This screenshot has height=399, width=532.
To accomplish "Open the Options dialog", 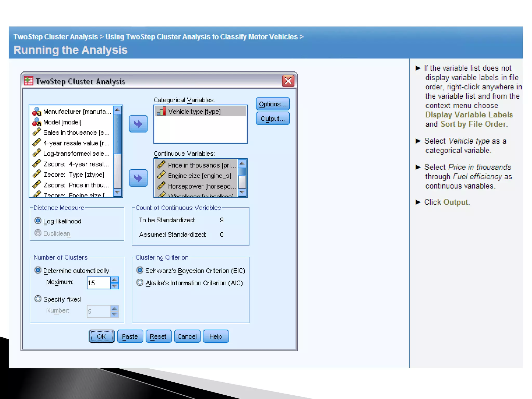I will point(272,104).
